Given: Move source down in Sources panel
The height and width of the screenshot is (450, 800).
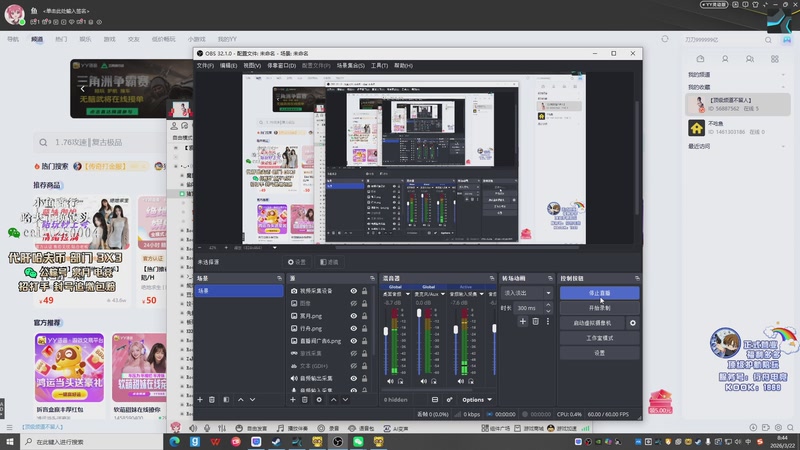Looking at the screenshot, I should [x=345, y=399].
